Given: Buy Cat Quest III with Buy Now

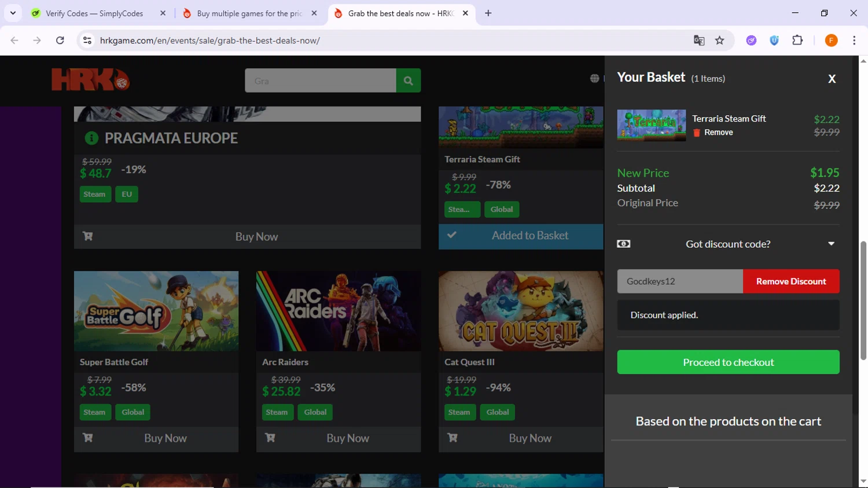Looking at the screenshot, I should pyautogui.click(x=521, y=438).
